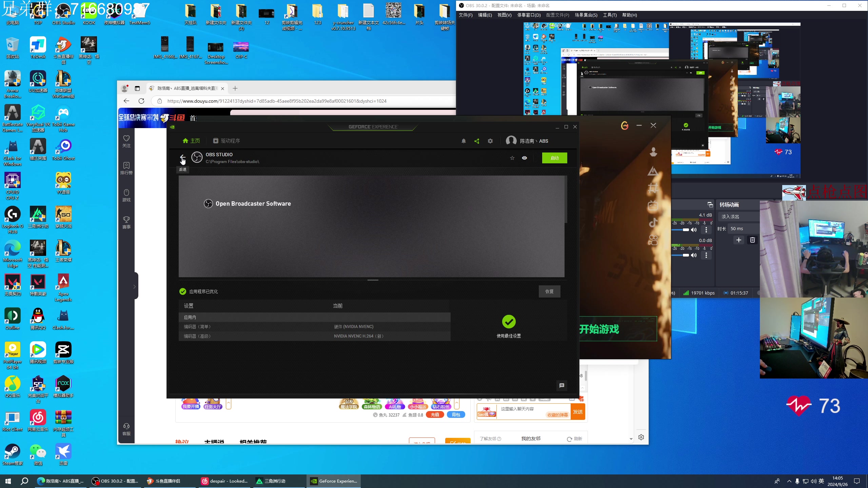Open the 淡入淡出 transition dropdown in OBS
The width and height of the screenshot is (868, 488).
(739, 217)
